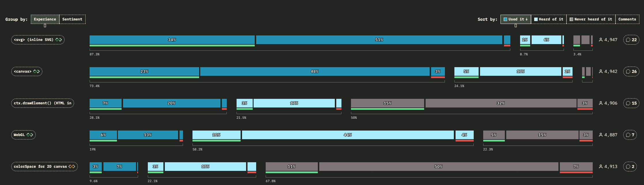Viewport: 644px width, 185px height.
Task: Group results by Sentiment
Action: (72, 19)
